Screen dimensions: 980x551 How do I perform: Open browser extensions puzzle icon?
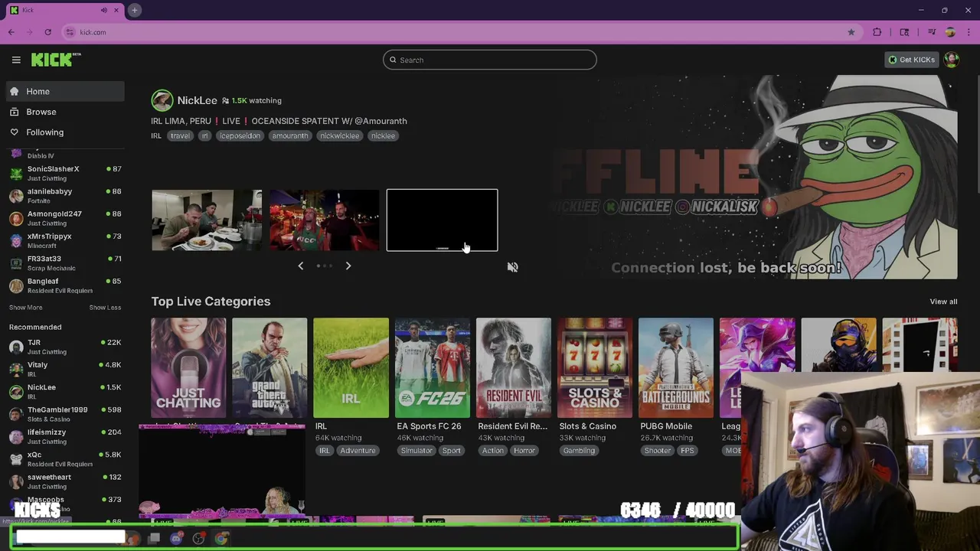877,32
